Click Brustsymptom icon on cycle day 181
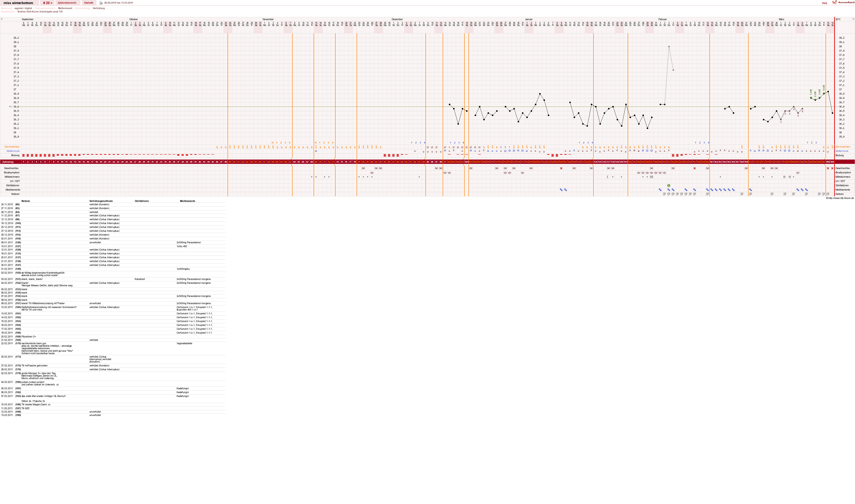This screenshot has height=504, width=855. click(x=798, y=172)
